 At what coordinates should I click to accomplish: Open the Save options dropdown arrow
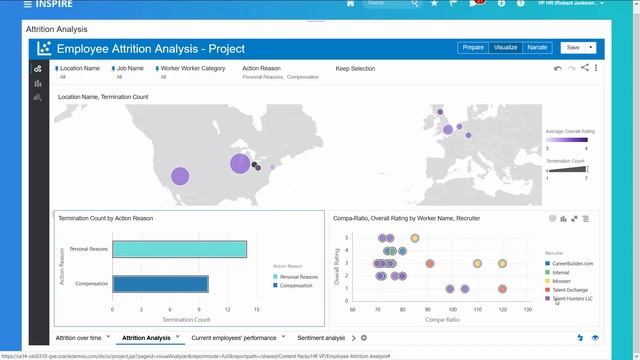tap(591, 48)
